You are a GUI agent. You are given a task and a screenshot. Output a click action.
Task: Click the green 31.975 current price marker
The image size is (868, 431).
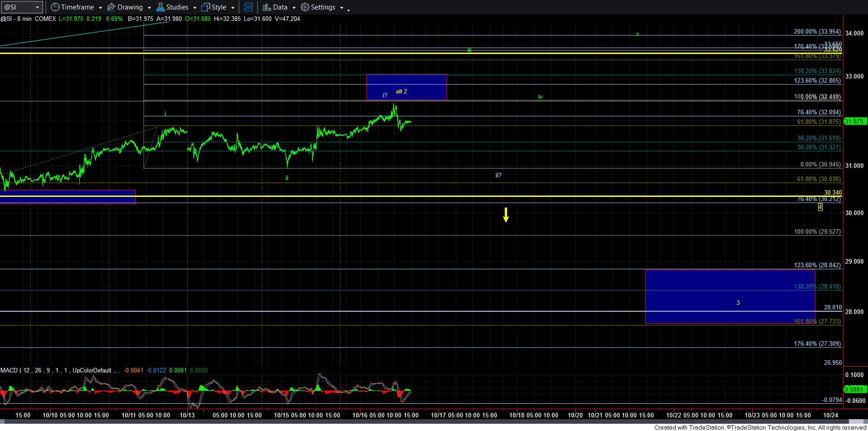(855, 121)
